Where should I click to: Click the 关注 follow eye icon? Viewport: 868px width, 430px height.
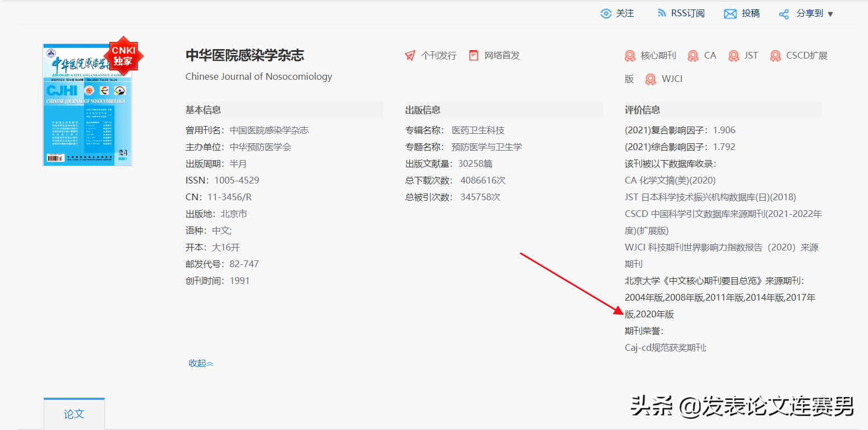coord(606,13)
